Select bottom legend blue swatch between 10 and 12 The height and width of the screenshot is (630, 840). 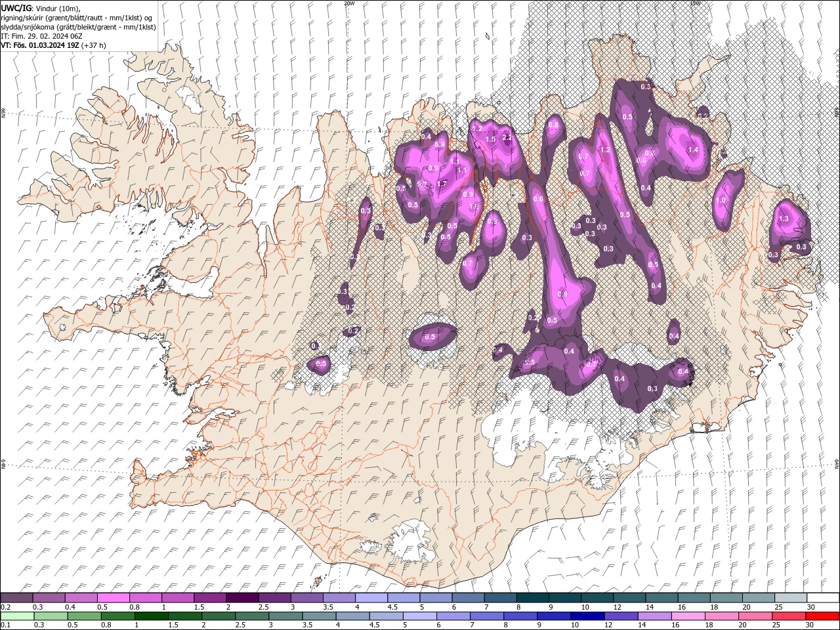click(x=587, y=616)
